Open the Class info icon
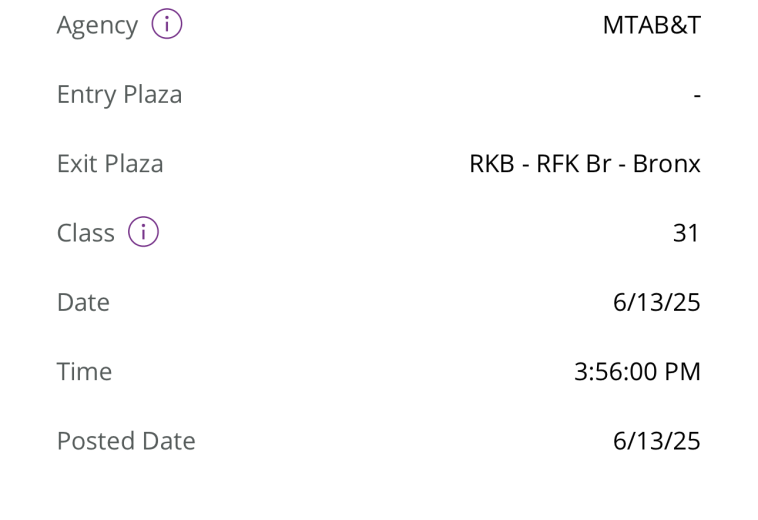The image size is (758, 520). click(143, 231)
